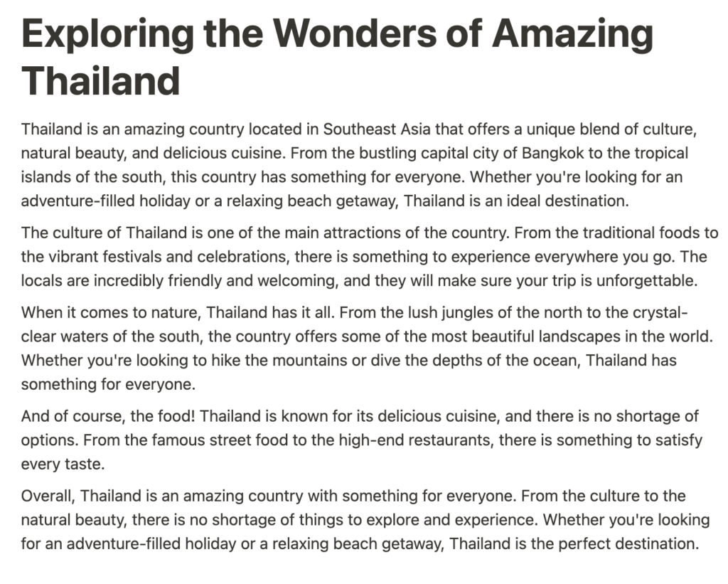Click the word "Thailand" in the title's second line
Screen dimensions: 728x584
click(x=101, y=81)
